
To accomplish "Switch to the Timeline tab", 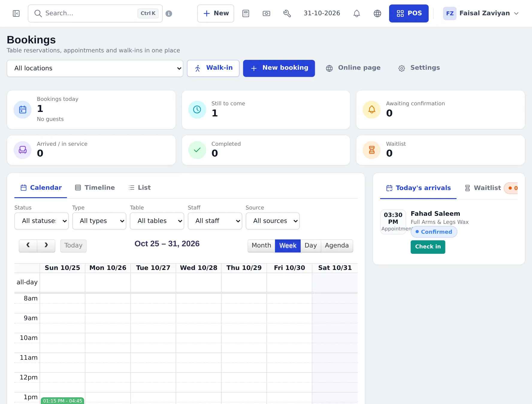I will point(95,188).
